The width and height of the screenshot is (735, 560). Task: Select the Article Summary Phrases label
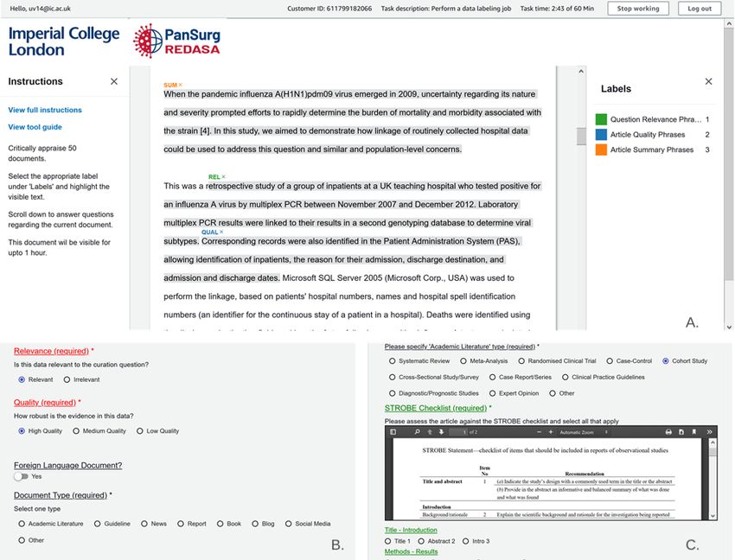pyautogui.click(x=652, y=150)
